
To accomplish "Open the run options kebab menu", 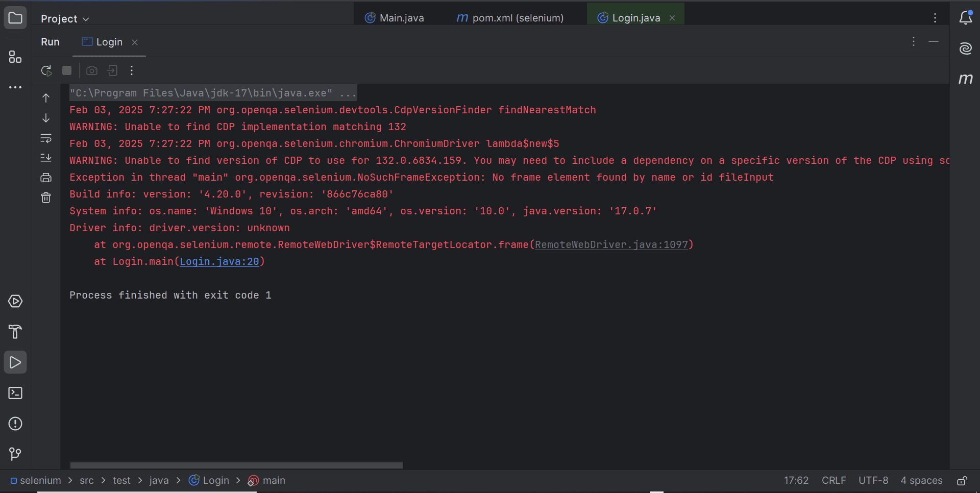I will coord(132,70).
